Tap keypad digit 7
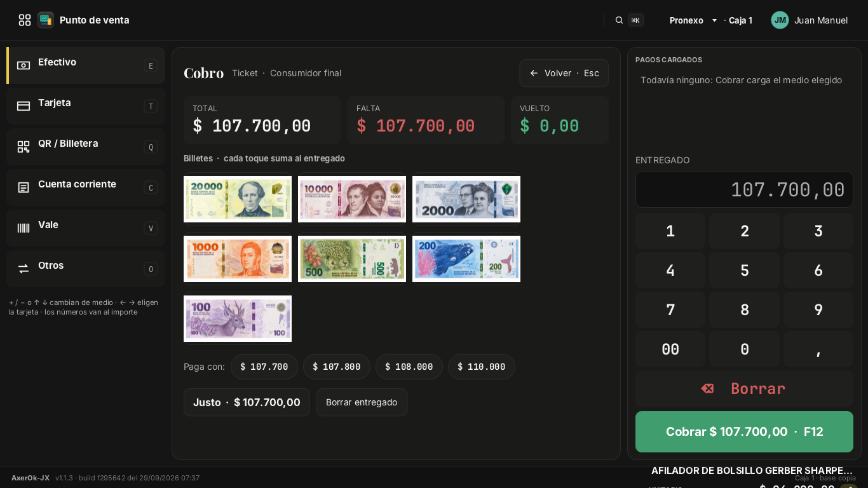Image resolution: width=868 pixels, height=488 pixels. point(670,310)
